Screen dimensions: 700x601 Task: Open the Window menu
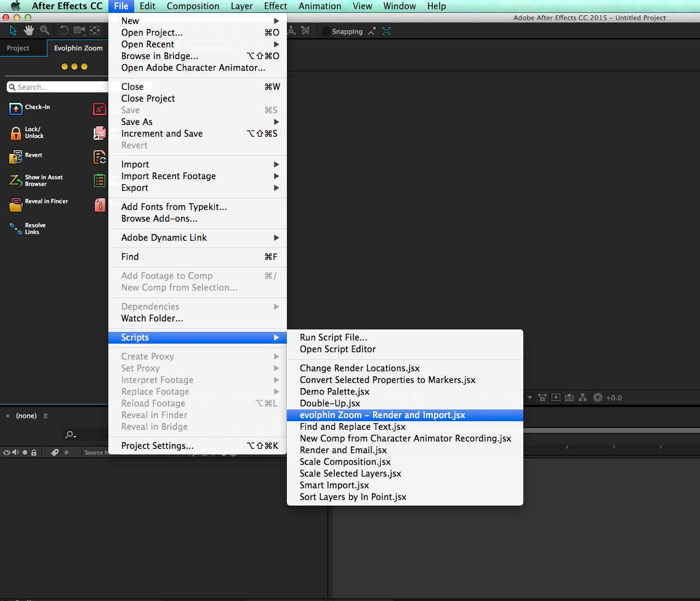coord(399,6)
